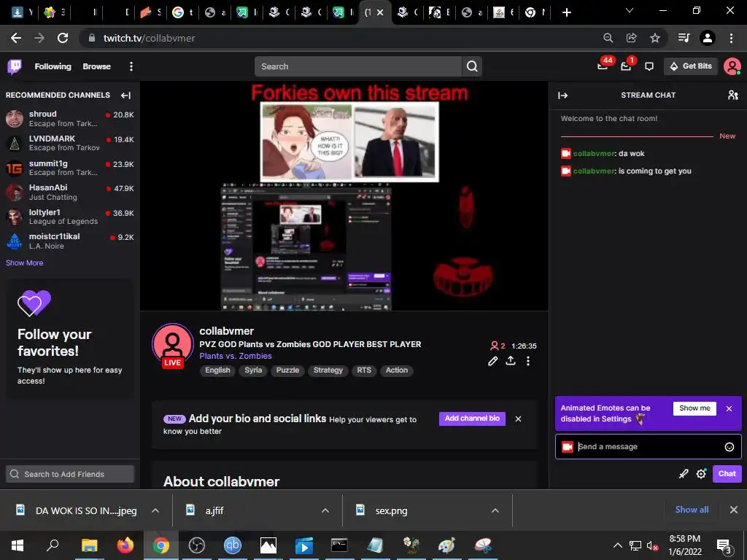Screen dimensions: 747x560
Task: Click Chrome reload page button
Action: [x=63, y=38]
